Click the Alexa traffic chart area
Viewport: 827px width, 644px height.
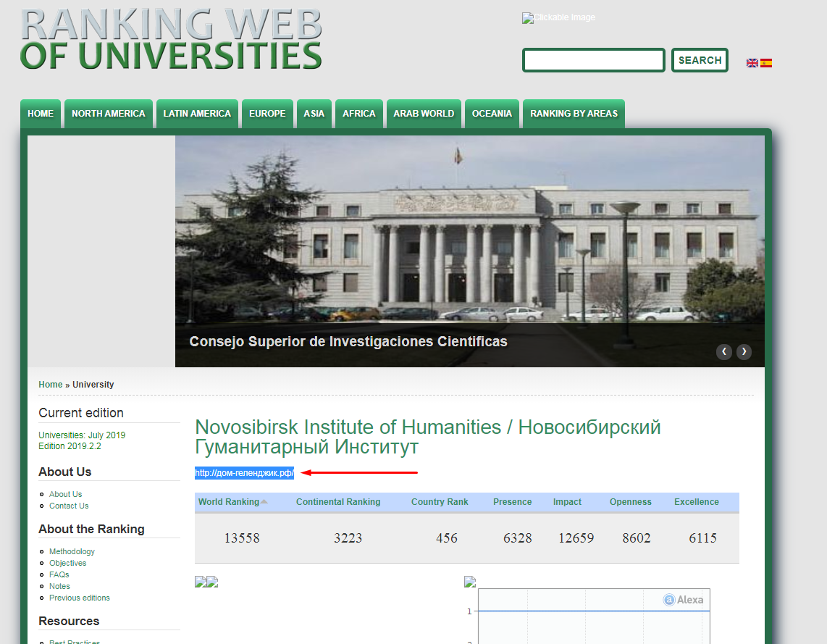pyautogui.click(x=594, y=616)
